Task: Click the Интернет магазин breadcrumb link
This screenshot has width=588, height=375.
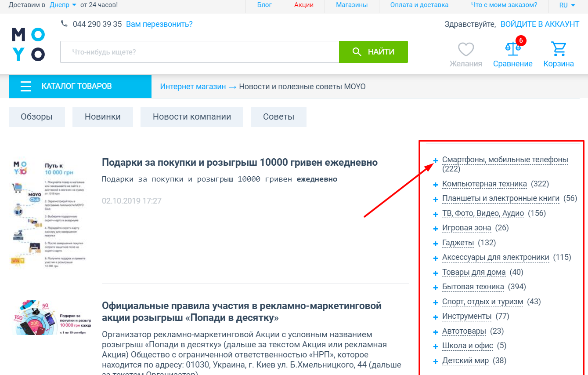Action: [193, 87]
